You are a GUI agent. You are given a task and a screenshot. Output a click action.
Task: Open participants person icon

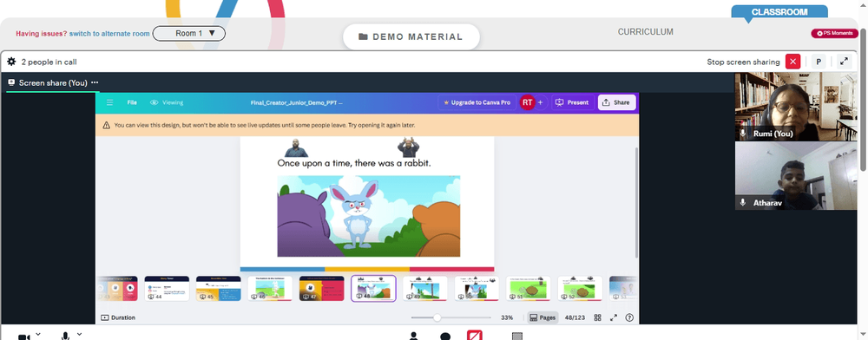[413, 336]
